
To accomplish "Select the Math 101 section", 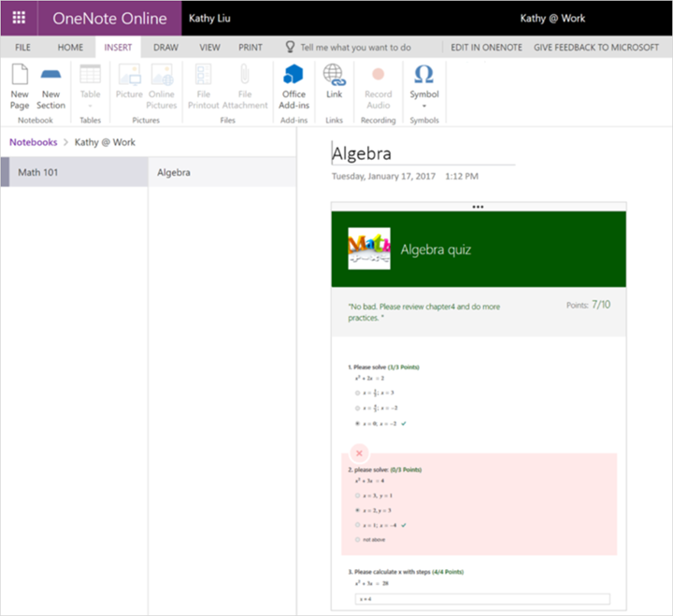I will 74,172.
